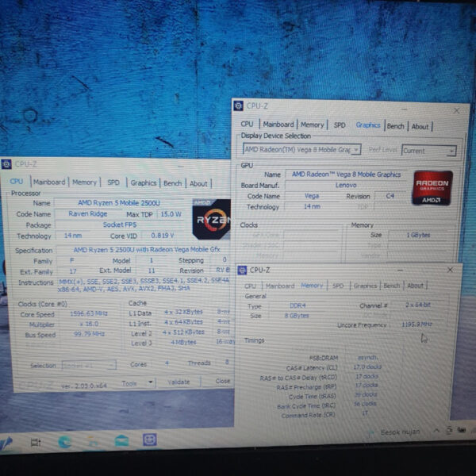Viewport: 476px width, 476px height.
Task: Open SPD tab in the left CPU window
Action: click(113, 182)
